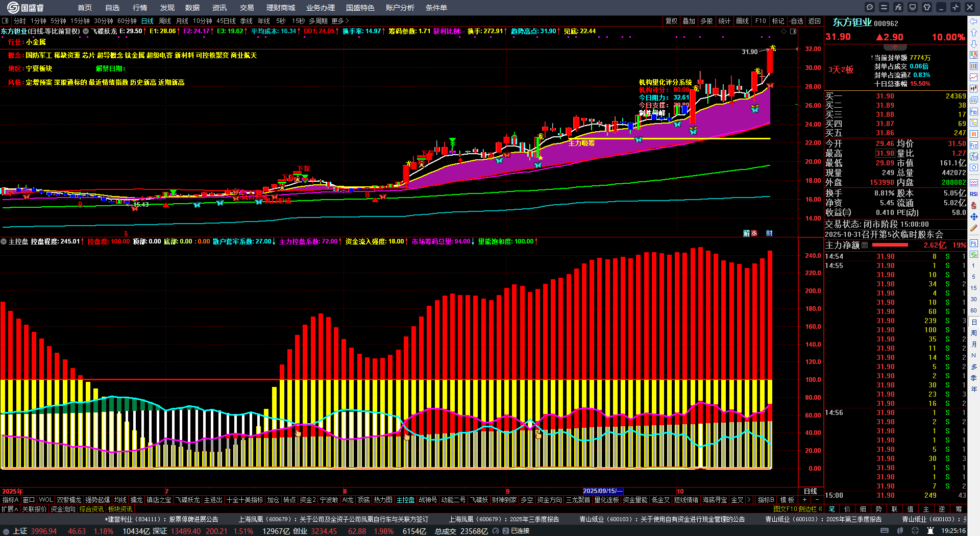Click the list icon beside 主力净额
980x536 pixels.
865,245
